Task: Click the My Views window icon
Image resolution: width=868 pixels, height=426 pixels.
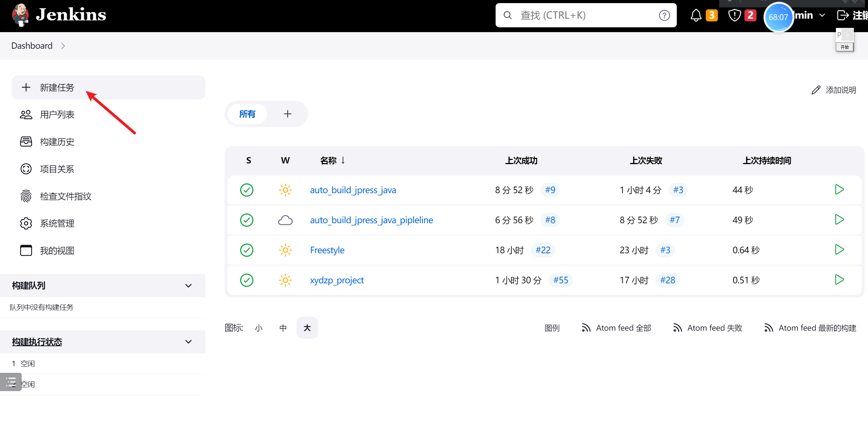Action: click(26, 250)
